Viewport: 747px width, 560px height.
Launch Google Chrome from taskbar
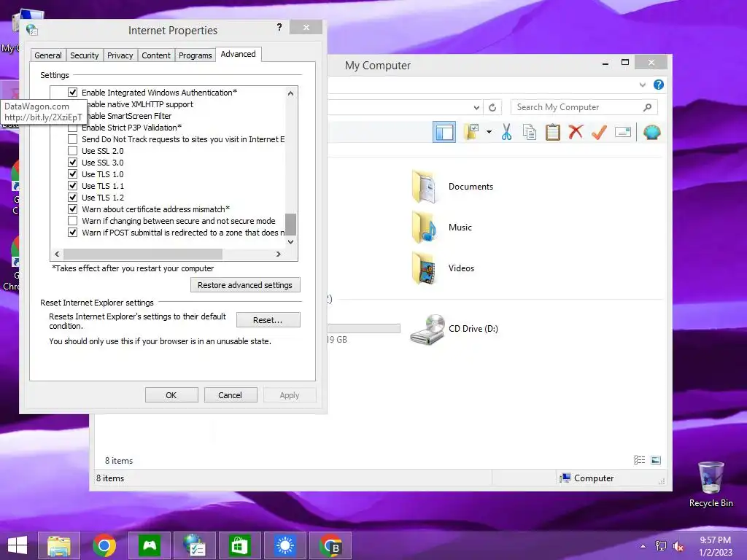click(104, 545)
